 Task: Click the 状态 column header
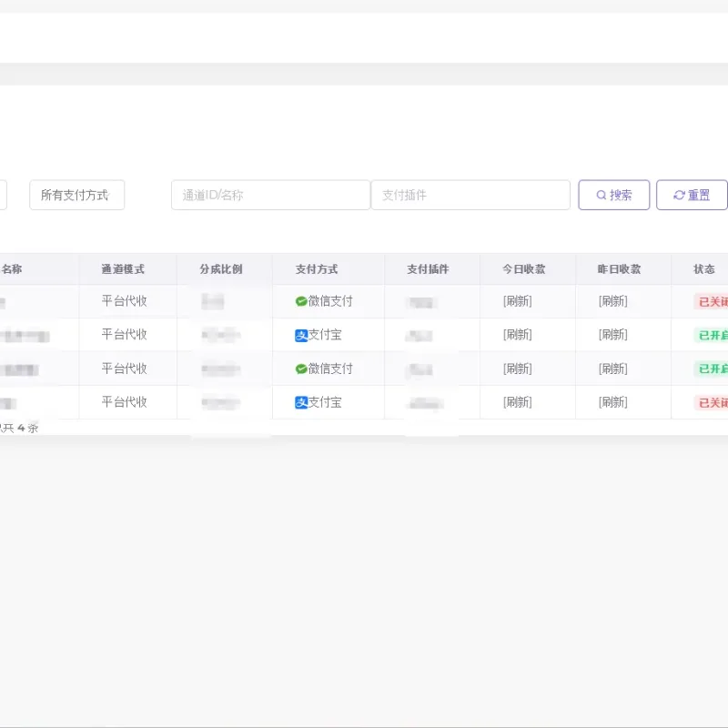[x=704, y=269]
